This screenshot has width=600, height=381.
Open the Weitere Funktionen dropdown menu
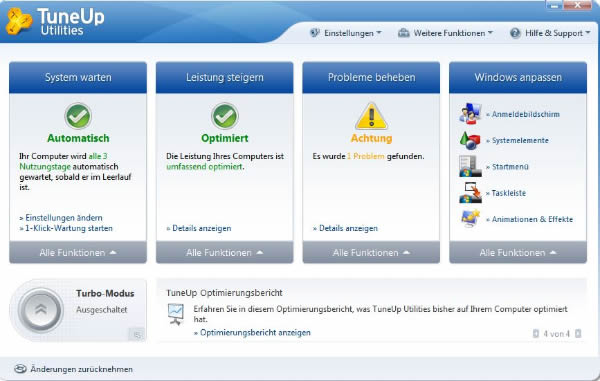tap(453, 33)
